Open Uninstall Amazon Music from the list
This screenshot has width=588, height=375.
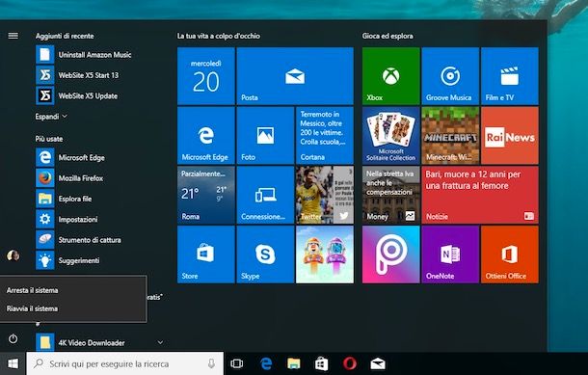pos(100,55)
